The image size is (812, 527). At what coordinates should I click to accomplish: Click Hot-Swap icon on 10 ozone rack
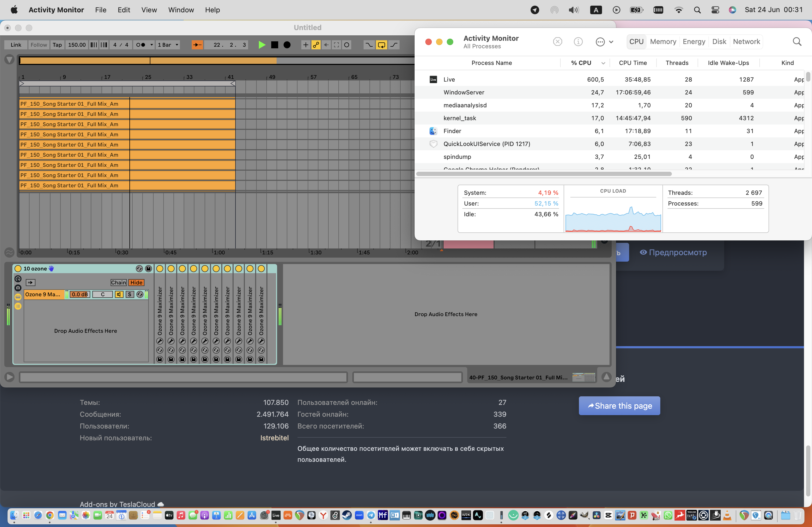(139, 269)
